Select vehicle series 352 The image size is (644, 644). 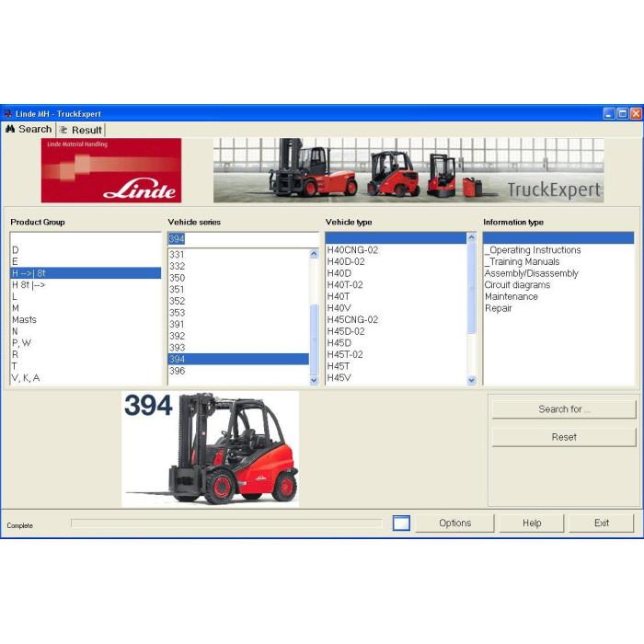[238, 301]
